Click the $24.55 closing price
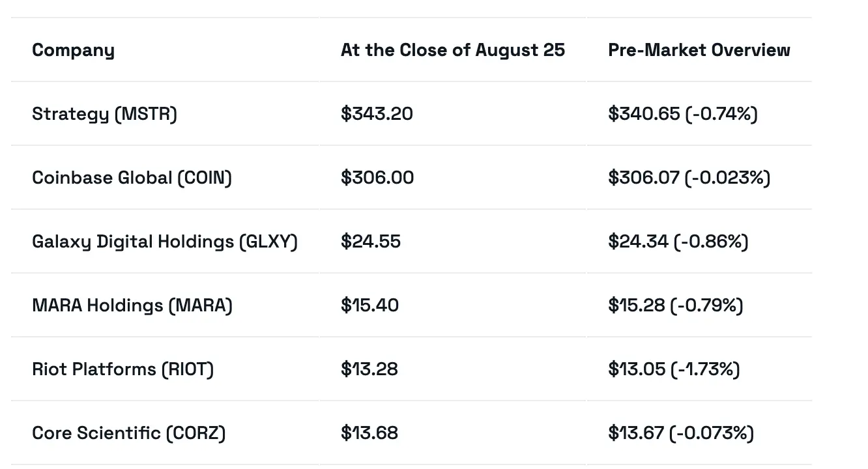Image resolution: width=868 pixels, height=469 pixels. click(x=370, y=242)
